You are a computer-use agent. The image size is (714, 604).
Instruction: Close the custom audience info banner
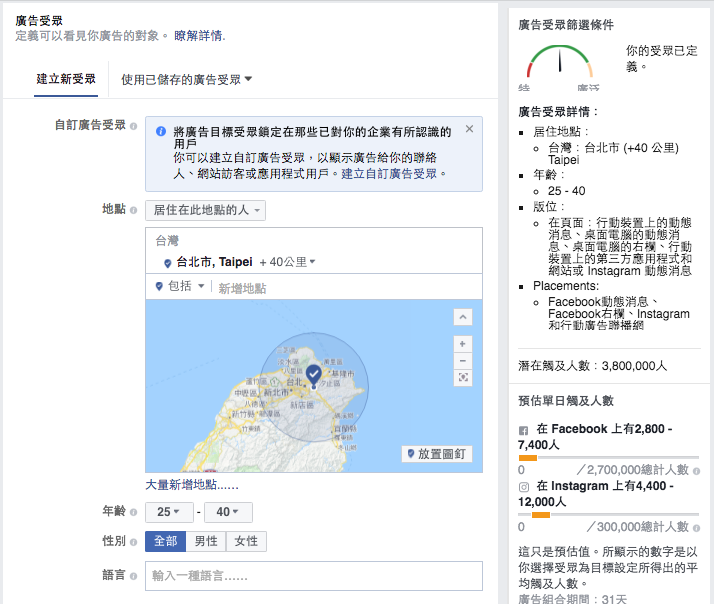469,129
